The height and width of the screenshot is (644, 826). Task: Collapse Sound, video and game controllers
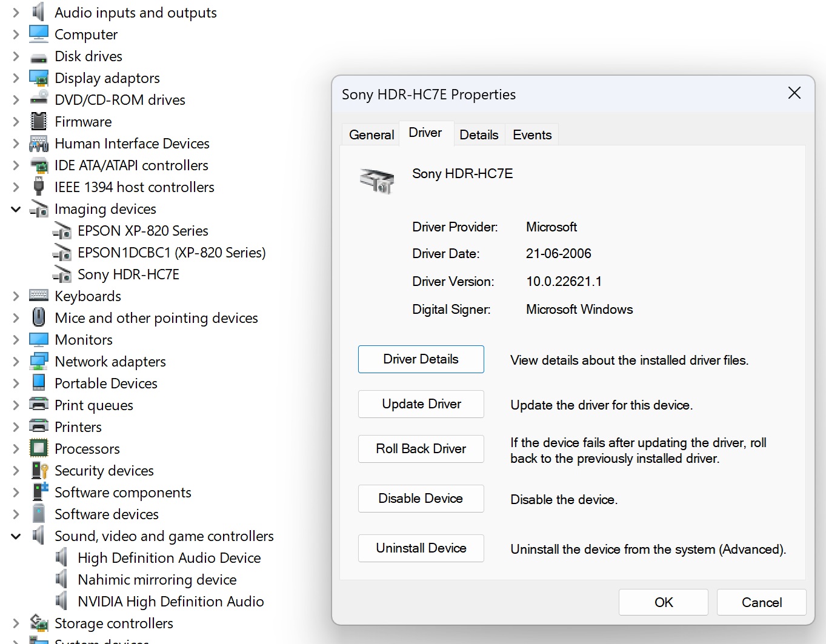tap(16, 536)
